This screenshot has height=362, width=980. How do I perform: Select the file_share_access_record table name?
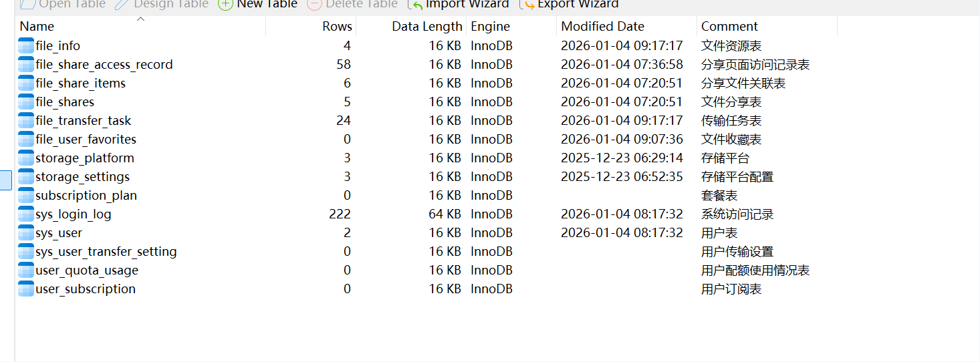104,65
